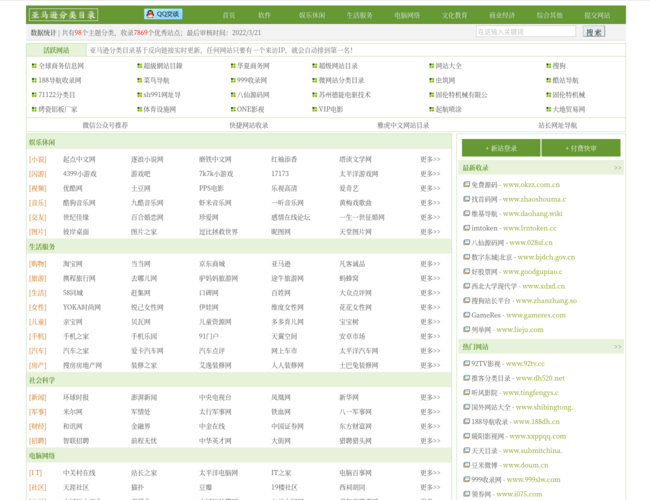Open the 娱乐休闲 navigation menu item
The width and height of the screenshot is (650, 500).
312,16
